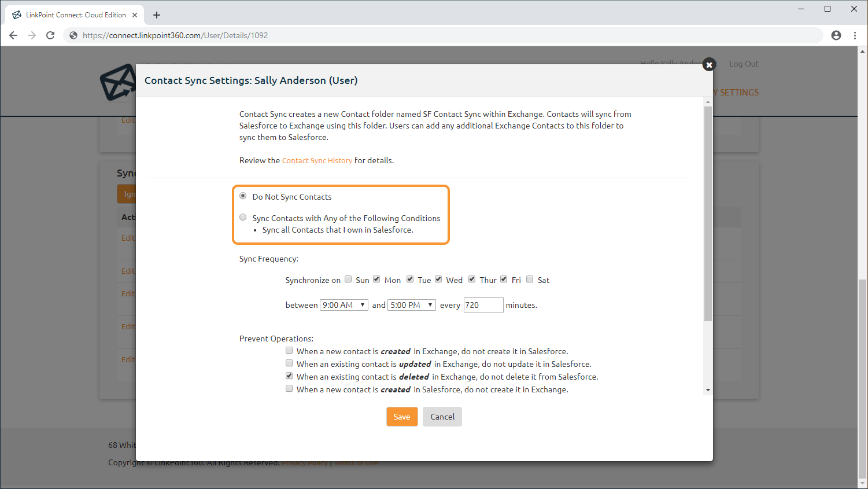This screenshot has width=868, height=489.
Task: Open the 9:00 AM start time dropdown
Action: (344, 305)
